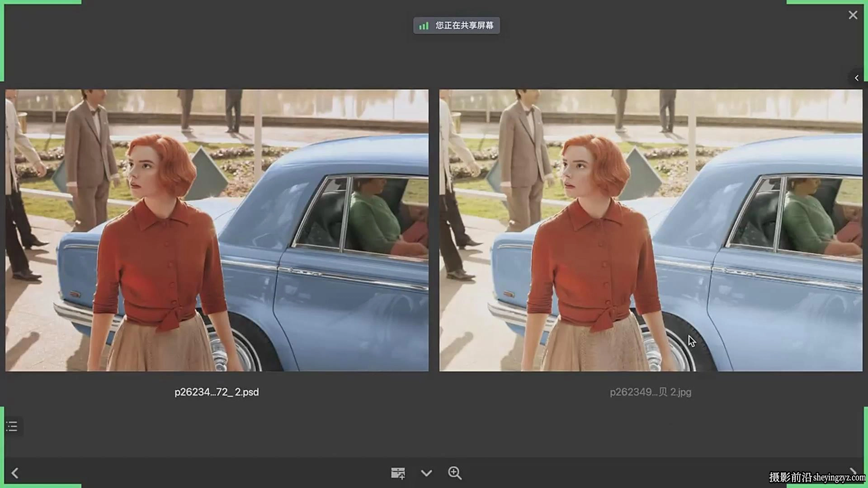This screenshot has width=868, height=488.
Task: Click the file name p262349...贝 2.jpg
Action: point(651,392)
